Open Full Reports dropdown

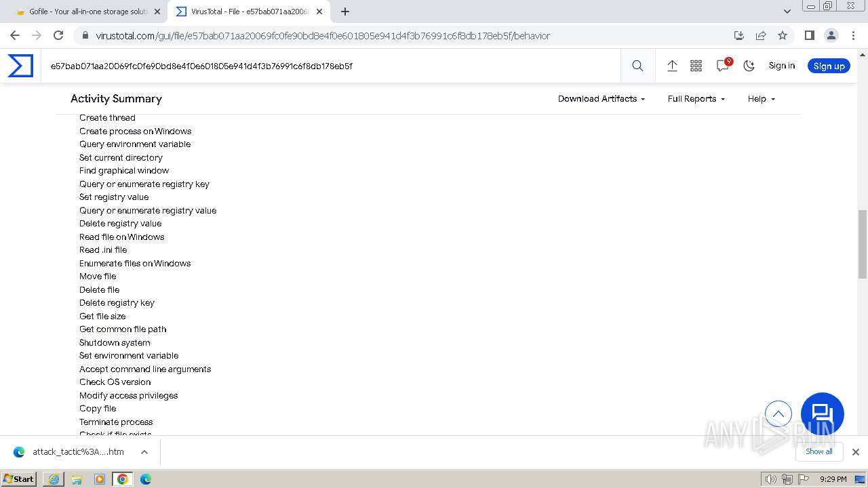point(696,99)
